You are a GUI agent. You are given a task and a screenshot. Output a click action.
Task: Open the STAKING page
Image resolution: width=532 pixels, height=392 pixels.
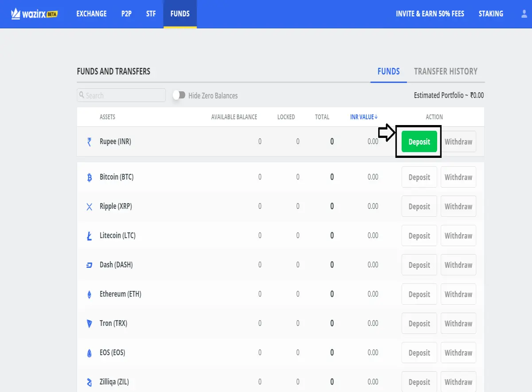click(491, 14)
